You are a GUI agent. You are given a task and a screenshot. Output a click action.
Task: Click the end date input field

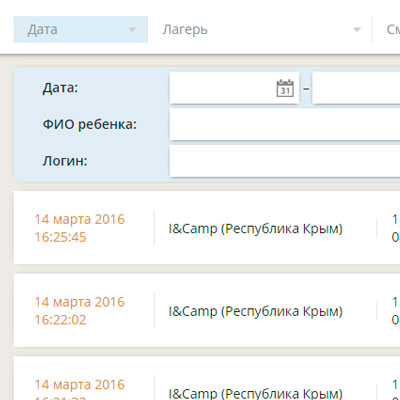point(356,88)
